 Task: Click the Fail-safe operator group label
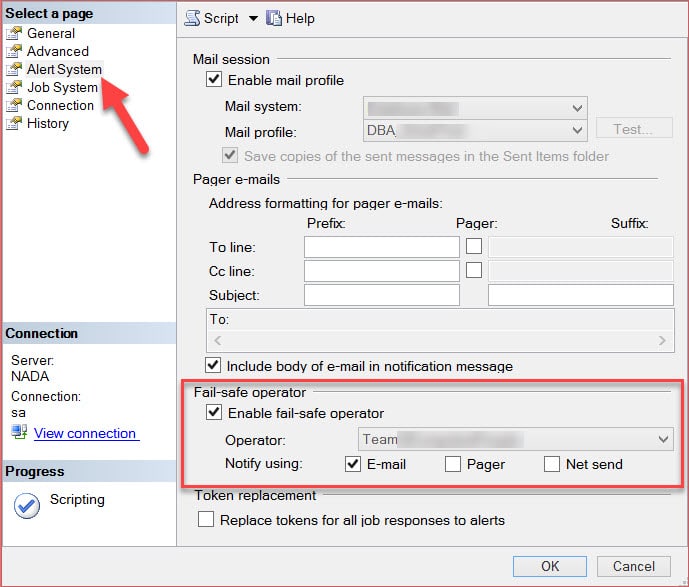click(x=250, y=392)
